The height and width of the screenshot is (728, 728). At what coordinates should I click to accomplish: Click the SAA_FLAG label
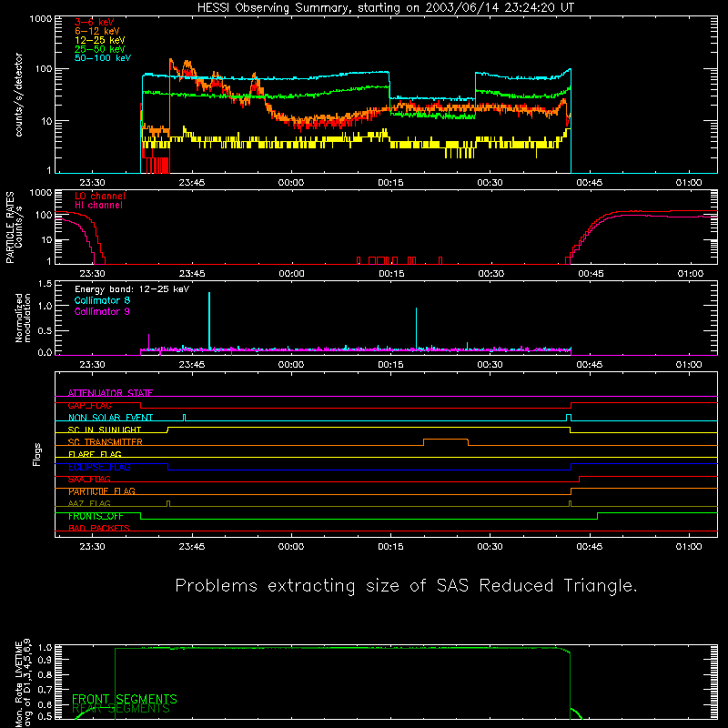(89, 480)
